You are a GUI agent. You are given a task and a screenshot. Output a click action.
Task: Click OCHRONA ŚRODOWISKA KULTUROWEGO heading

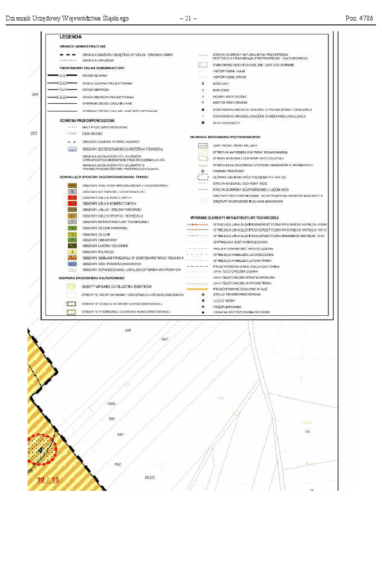[x=91, y=278]
